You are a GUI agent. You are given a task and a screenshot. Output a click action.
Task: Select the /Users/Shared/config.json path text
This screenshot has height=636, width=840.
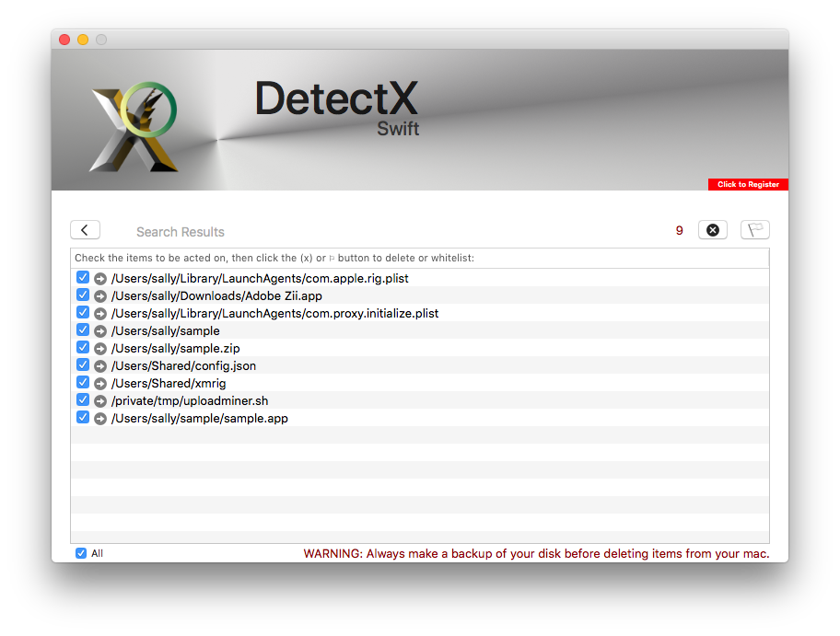point(183,366)
